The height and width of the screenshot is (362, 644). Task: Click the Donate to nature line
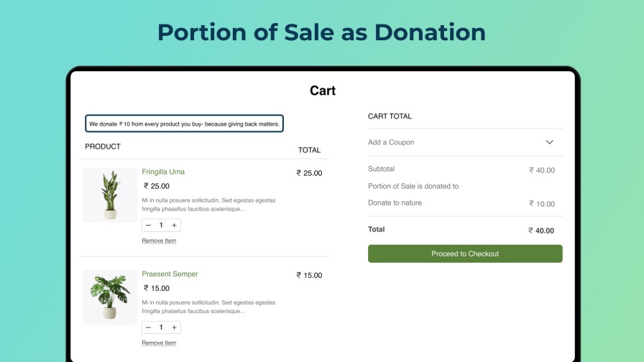395,203
